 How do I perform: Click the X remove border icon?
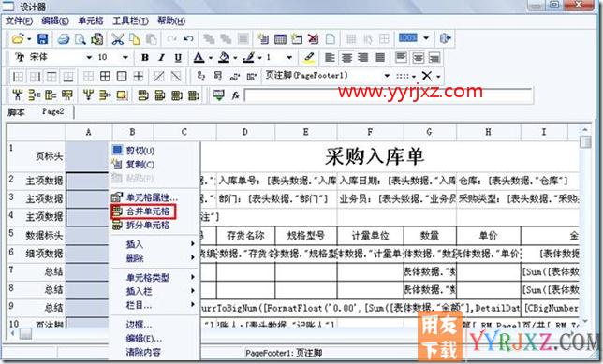[x=426, y=76]
